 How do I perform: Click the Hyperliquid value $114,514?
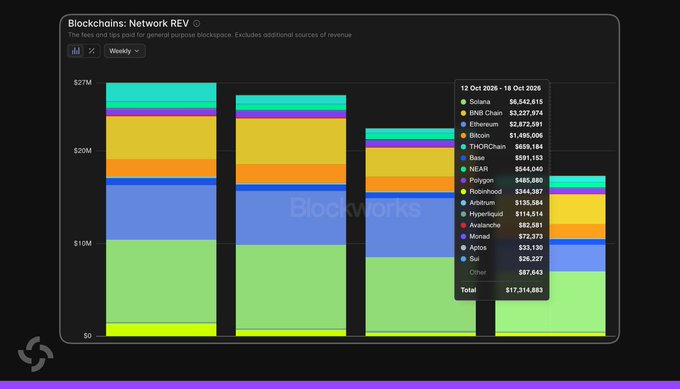click(529, 214)
